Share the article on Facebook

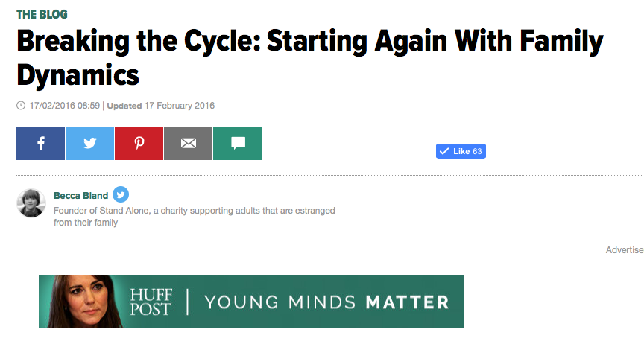pyautogui.click(x=40, y=143)
